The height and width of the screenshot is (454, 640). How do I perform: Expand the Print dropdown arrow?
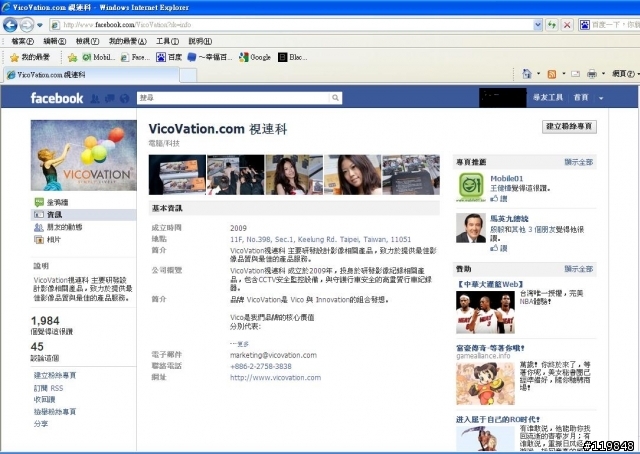coord(603,74)
